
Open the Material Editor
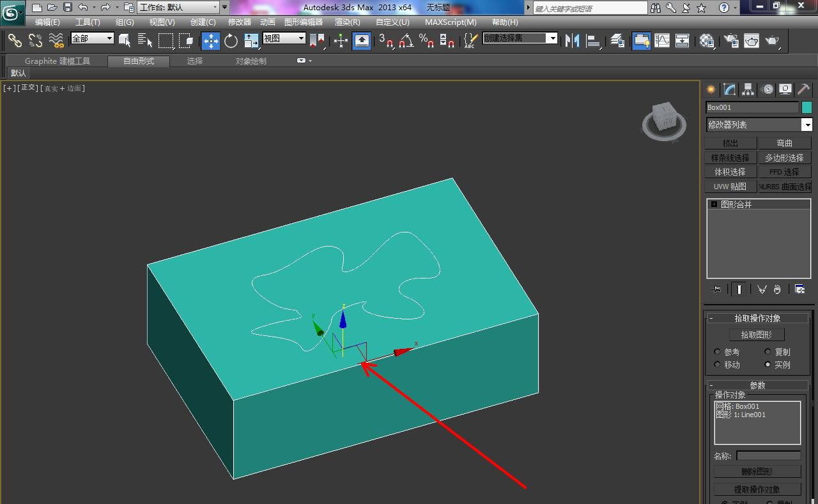pyautogui.click(x=706, y=41)
